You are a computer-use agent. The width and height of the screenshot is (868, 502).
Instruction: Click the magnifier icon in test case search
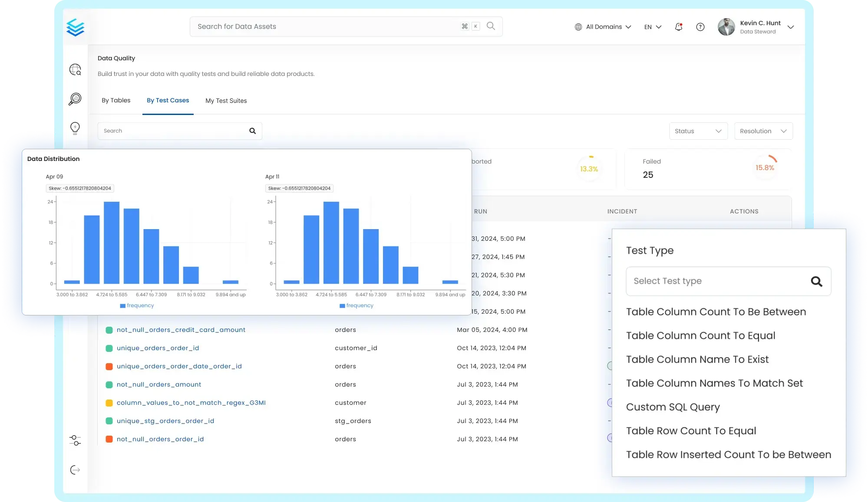tap(253, 131)
